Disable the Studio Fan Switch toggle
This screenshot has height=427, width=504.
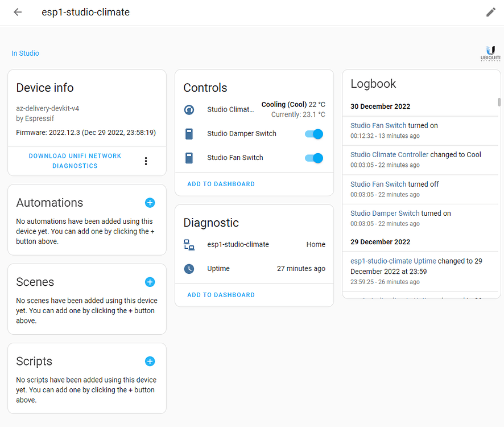click(x=313, y=158)
